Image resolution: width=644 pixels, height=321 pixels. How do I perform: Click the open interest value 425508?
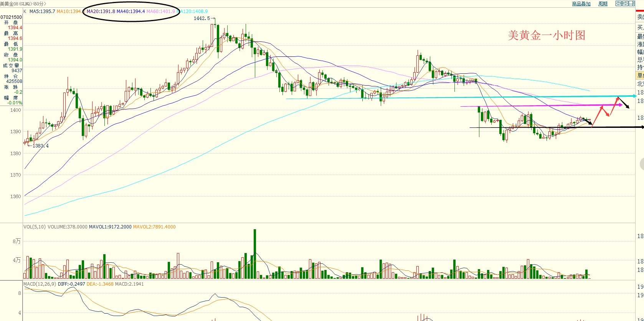14,81
